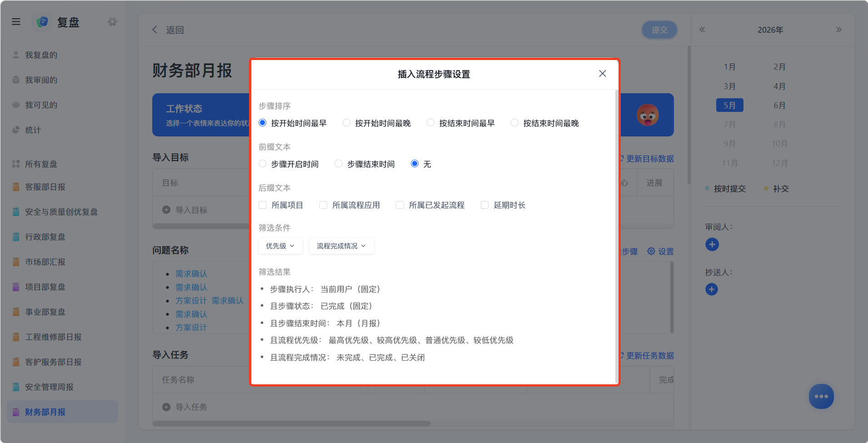
Task: Select 3月 in the calendar
Action: pos(730,86)
